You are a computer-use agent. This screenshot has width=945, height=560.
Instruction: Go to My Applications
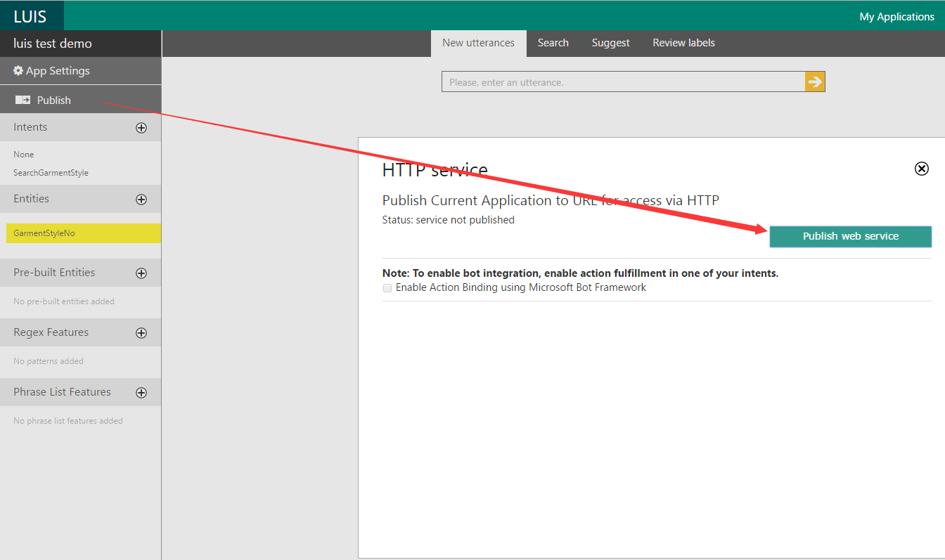pyautogui.click(x=896, y=16)
